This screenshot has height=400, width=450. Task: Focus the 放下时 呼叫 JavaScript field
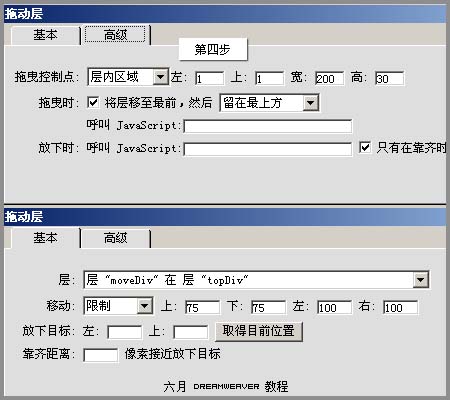pos(268,149)
